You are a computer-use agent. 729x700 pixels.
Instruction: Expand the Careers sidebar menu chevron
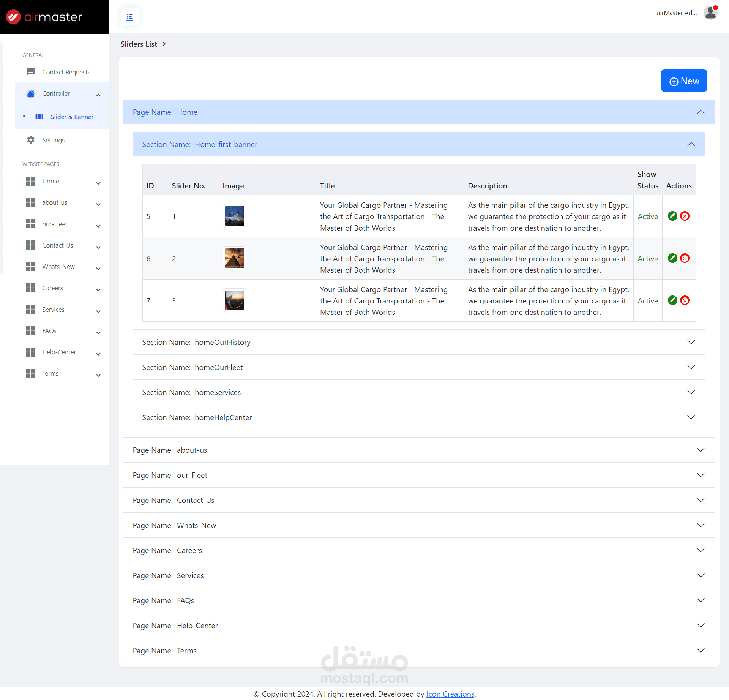point(98,290)
